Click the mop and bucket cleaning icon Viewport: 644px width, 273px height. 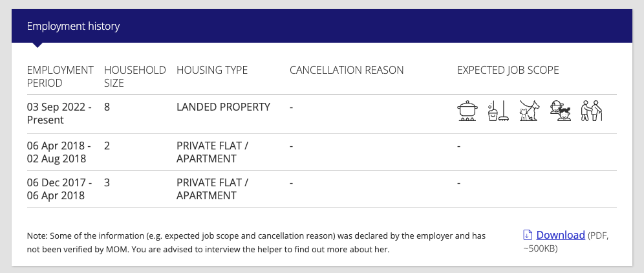pos(499,111)
